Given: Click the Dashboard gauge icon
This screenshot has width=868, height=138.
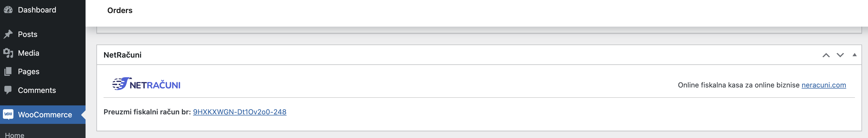Looking at the screenshot, I should (x=8, y=10).
